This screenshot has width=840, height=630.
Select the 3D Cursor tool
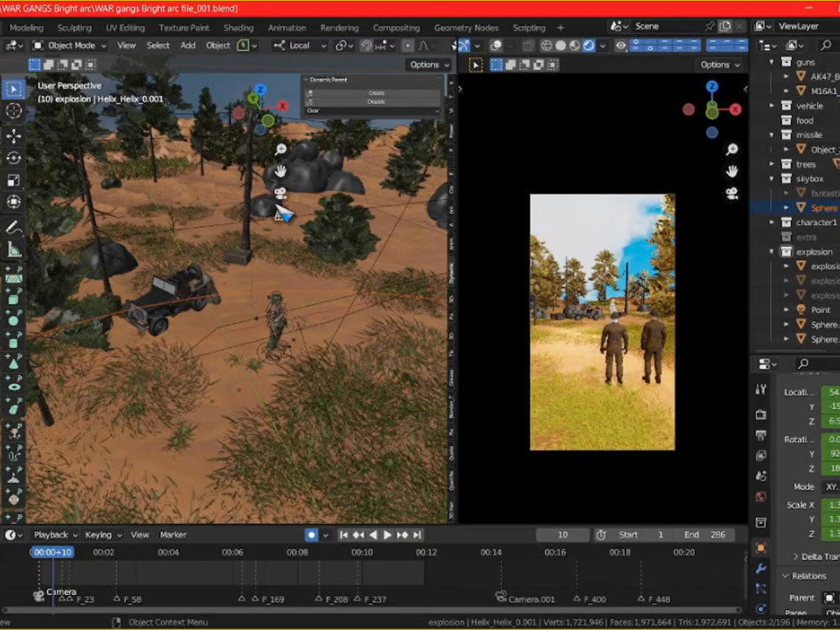(x=13, y=111)
